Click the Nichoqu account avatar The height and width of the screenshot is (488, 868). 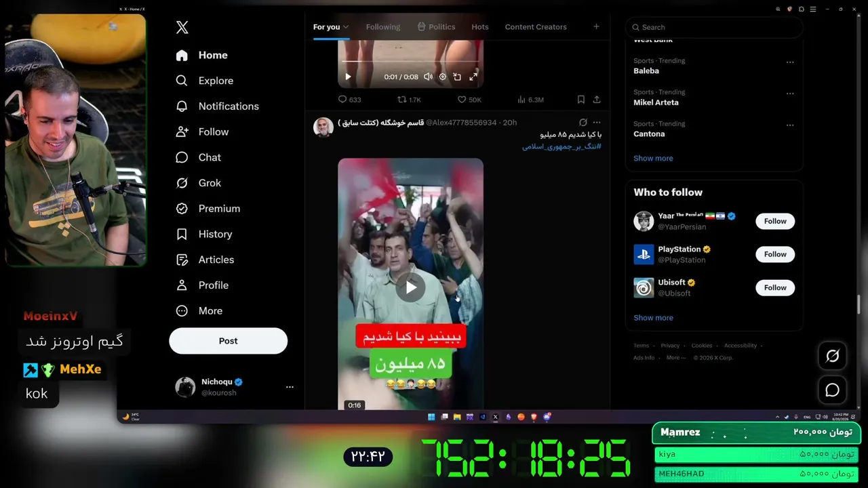click(x=185, y=387)
